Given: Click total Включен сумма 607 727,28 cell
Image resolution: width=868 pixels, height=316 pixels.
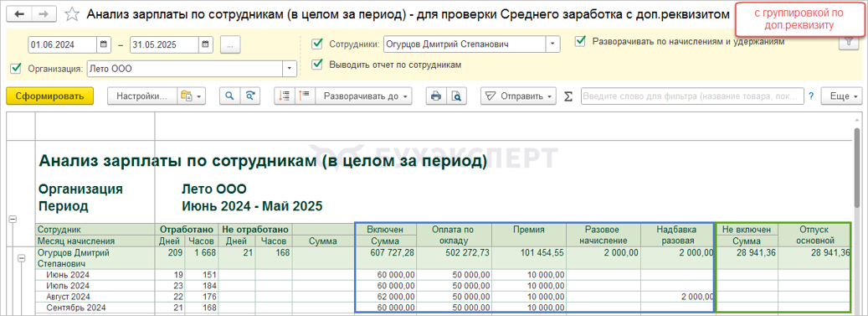Looking at the screenshot, I should point(385,258).
